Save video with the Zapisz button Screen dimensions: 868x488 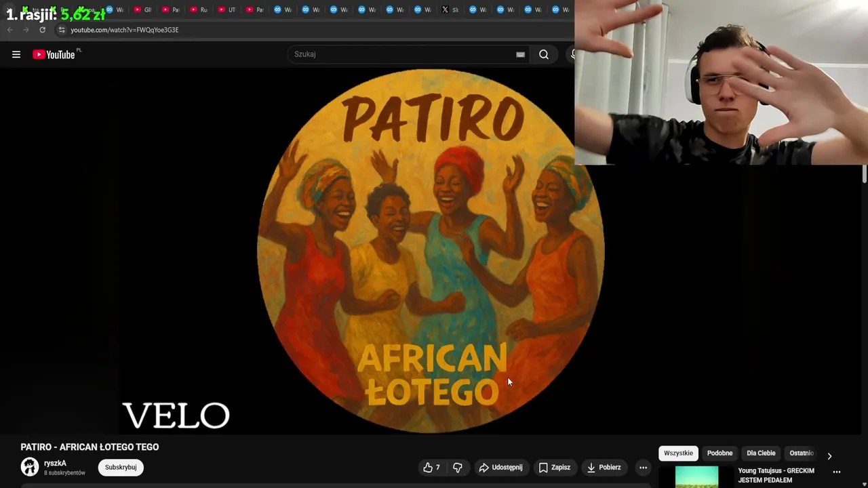554,467
